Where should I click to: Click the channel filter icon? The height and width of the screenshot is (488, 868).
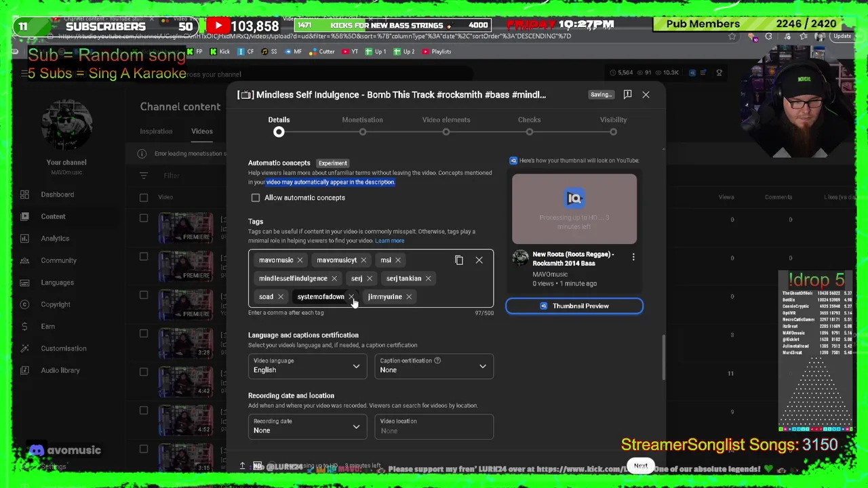click(144, 176)
